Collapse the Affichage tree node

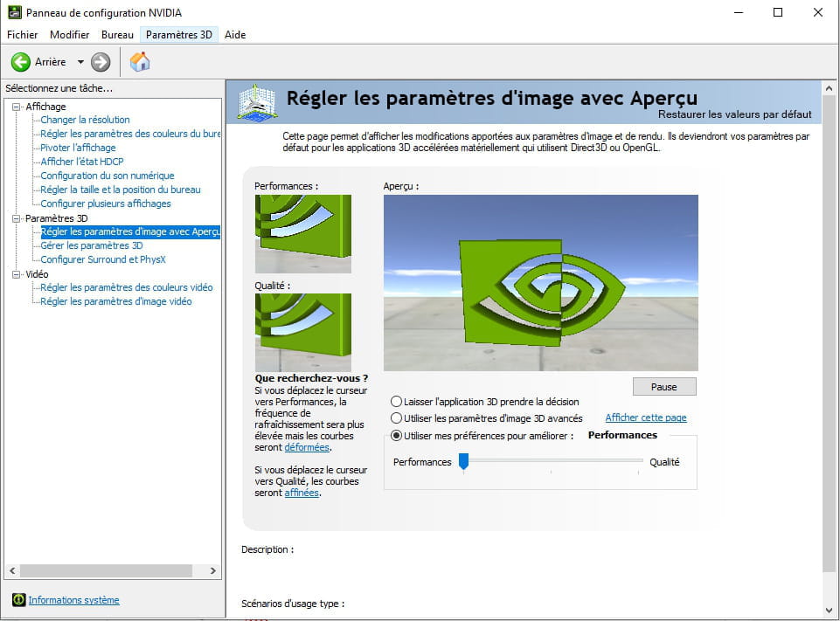[x=16, y=107]
